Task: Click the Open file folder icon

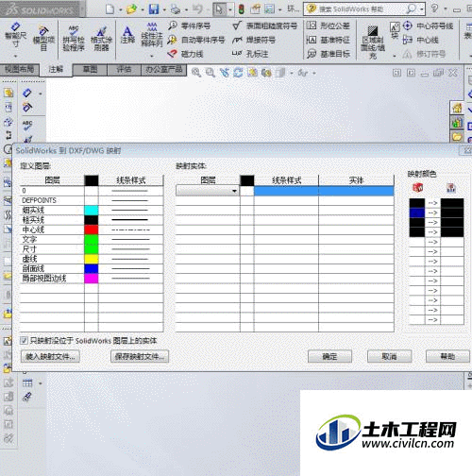Action: [x=131, y=9]
